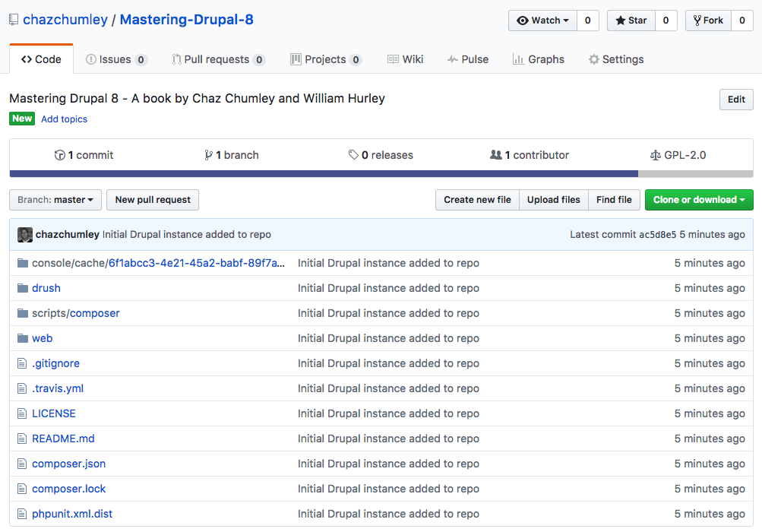Open the Clone or download dropdown
762x532 pixels.
[699, 200]
